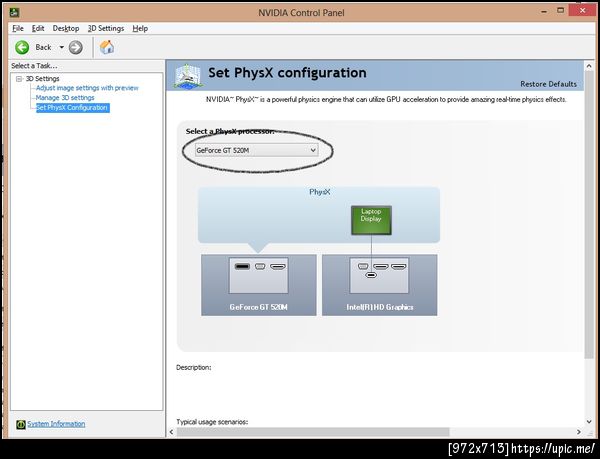Click the PhysX label in diagram
Screen dimensions: 600x459
pos(320,192)
